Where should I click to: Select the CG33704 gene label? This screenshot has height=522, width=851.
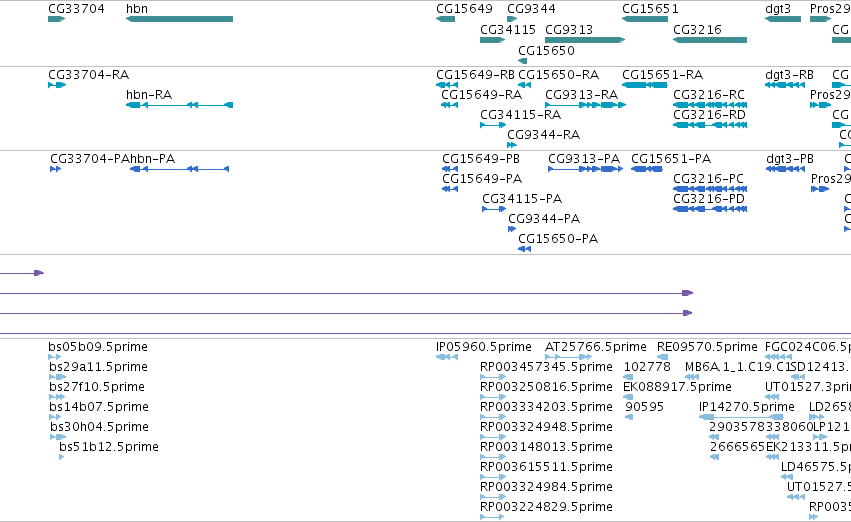76,9
